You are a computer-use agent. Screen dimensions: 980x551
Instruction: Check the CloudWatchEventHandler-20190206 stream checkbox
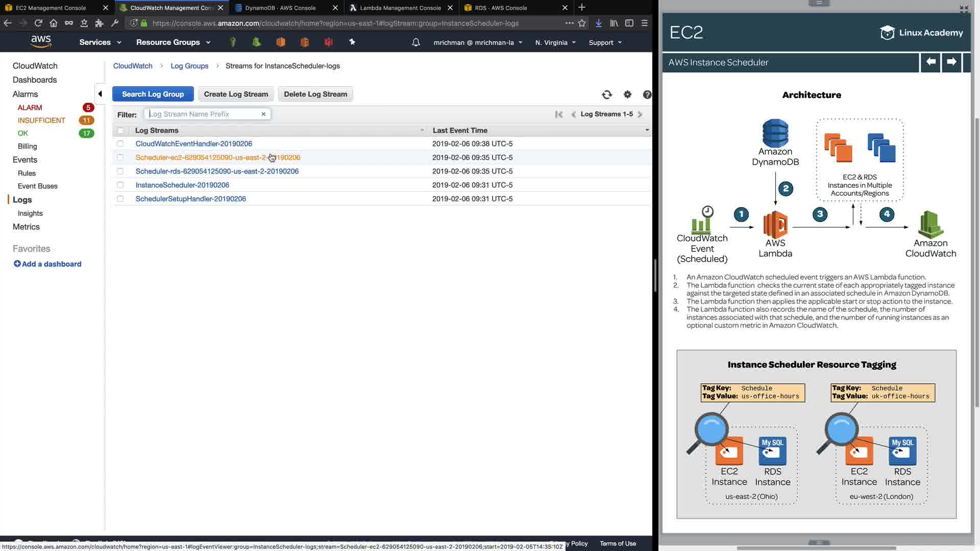tap(120, 144)
